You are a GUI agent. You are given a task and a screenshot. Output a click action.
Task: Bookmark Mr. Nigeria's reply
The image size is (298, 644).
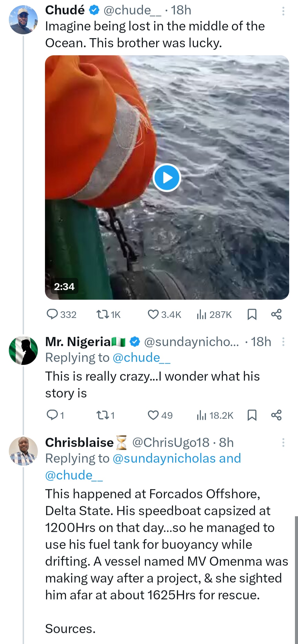(252, 415)
